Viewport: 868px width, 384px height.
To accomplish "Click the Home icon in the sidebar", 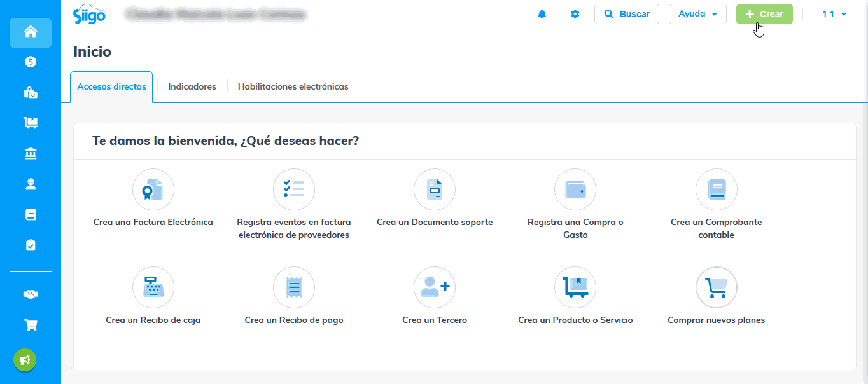I will [31, 32].
